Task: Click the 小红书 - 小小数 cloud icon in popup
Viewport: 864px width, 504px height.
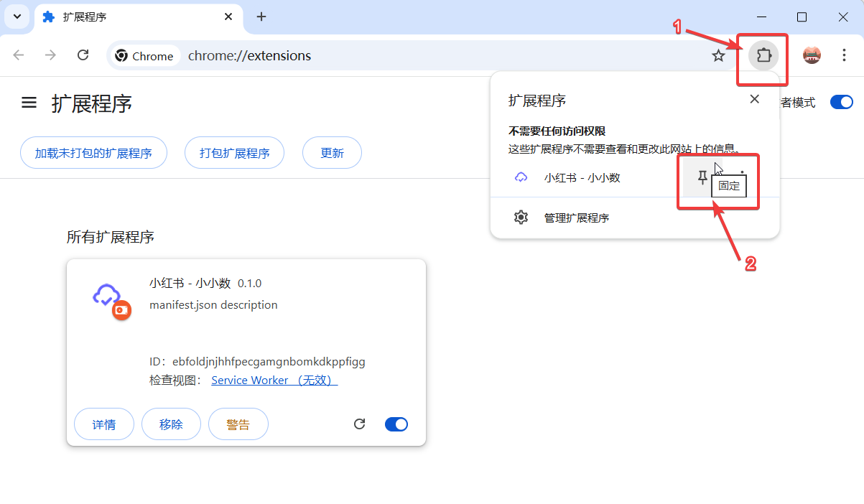Action: click(x=521, y=177)
